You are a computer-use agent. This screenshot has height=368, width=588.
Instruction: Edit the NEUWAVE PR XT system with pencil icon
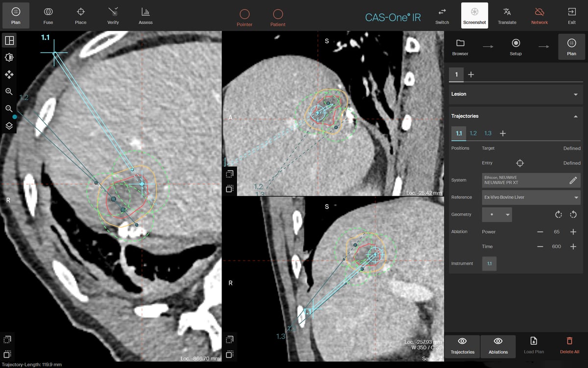point(574,180)
